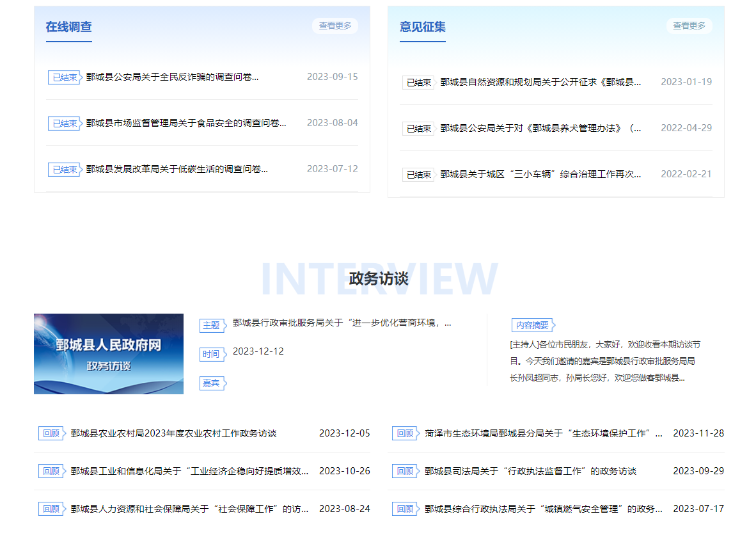Image resolution: width=756 pixels, height=537 pixels.
Task: Click date 2022-04-29 in 意见征集 list
Action: (x=686, y=128)
